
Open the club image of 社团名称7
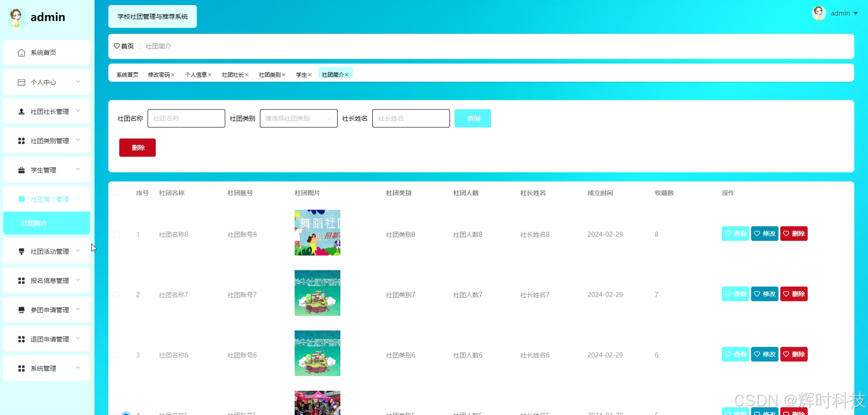point(317,293)
